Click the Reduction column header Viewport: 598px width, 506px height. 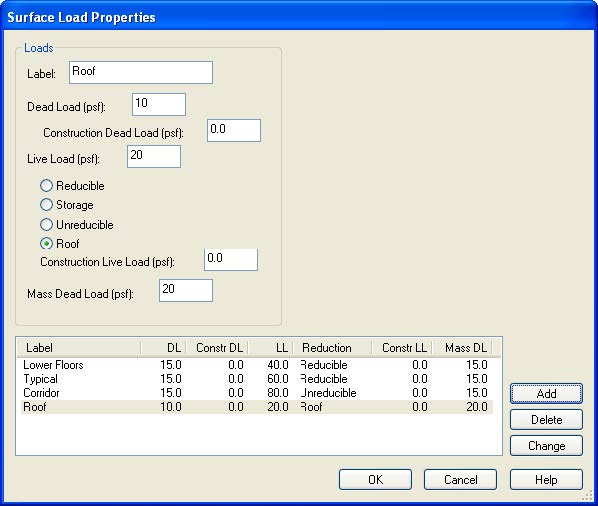click(332, 348)
